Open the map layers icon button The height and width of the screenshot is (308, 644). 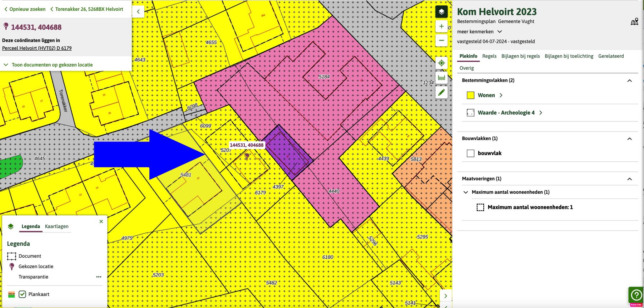click(x=441, y=12)
